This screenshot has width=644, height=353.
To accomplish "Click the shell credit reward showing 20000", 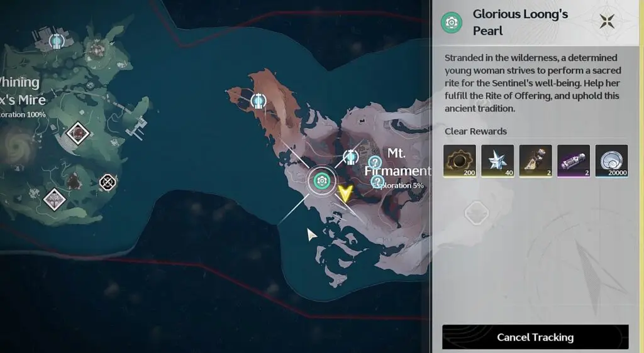I will [x=611, y=161].
